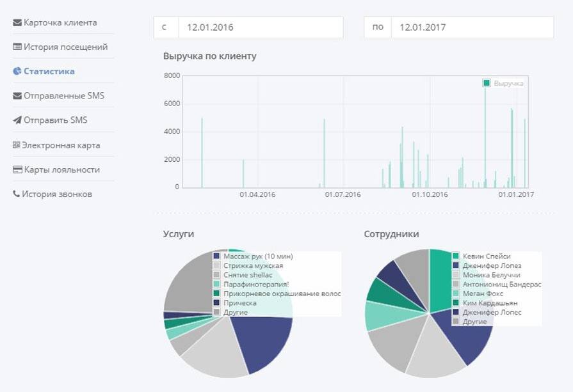Click the list icon beside История посещений

[x=17, y=47]
